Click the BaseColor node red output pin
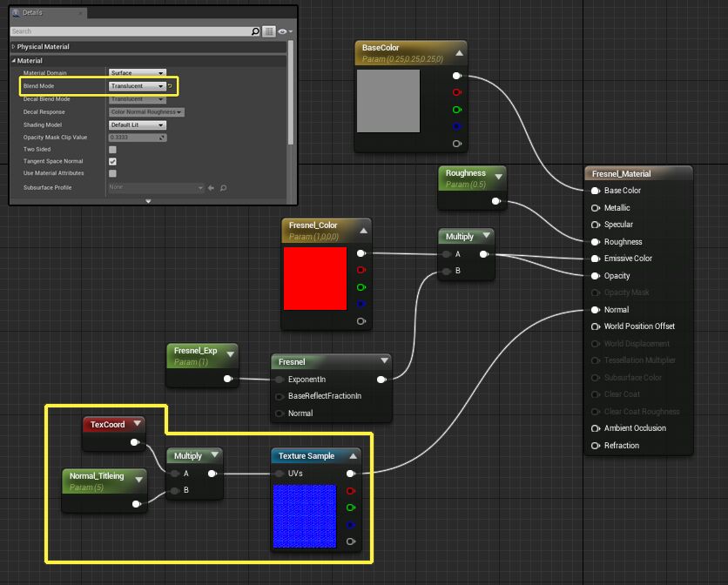This screenshot has width=728, height=585. point(457,92)
